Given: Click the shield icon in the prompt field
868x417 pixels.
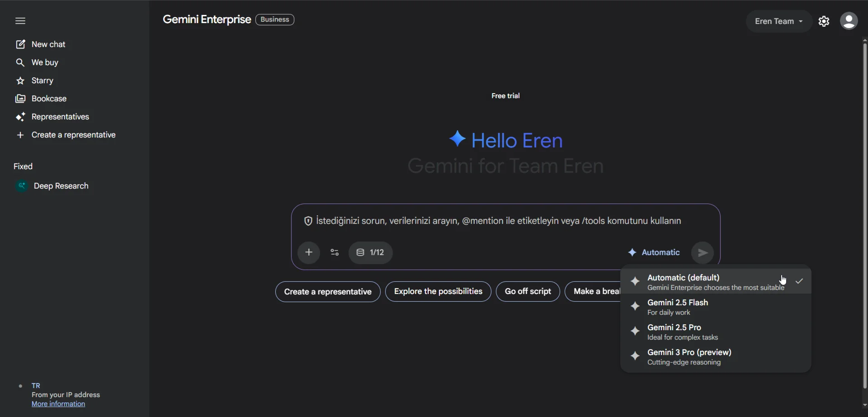Looking at the screenshot, I should point(308,221).
